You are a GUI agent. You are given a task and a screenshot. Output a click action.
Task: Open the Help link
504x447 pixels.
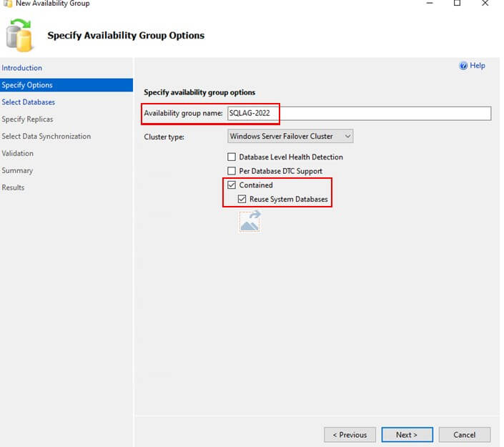(477, 66)
